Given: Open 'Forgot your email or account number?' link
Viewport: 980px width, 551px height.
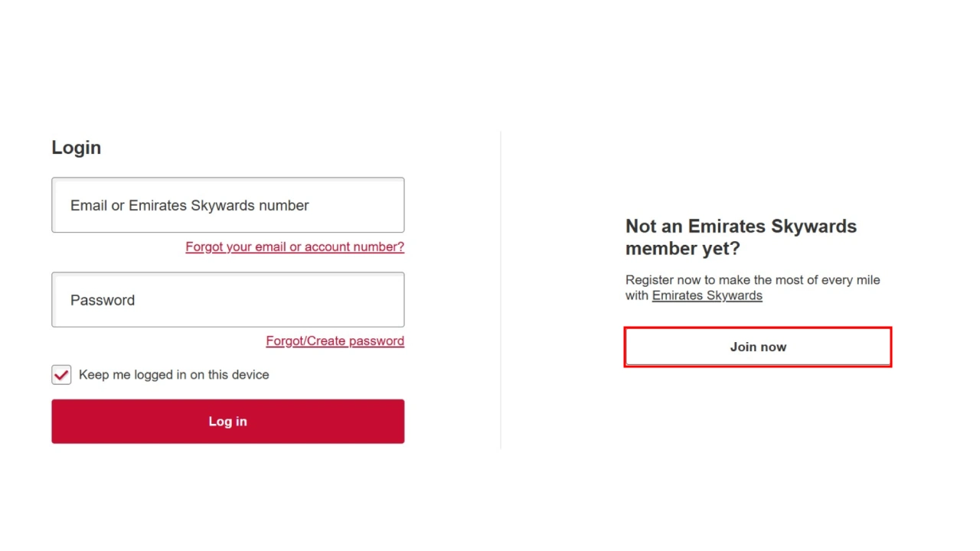Looking at the screenshot, I should pyautogui.click(x=295, y=246).
